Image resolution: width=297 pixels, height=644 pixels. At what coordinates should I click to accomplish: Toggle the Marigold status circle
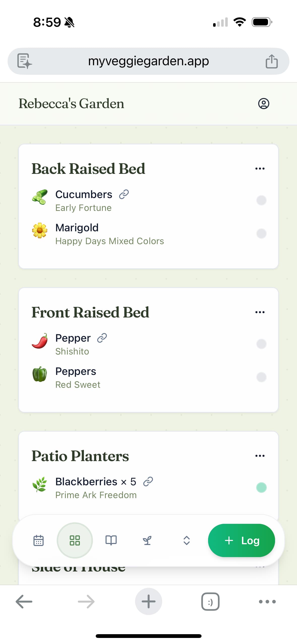[x=261, y=234]
